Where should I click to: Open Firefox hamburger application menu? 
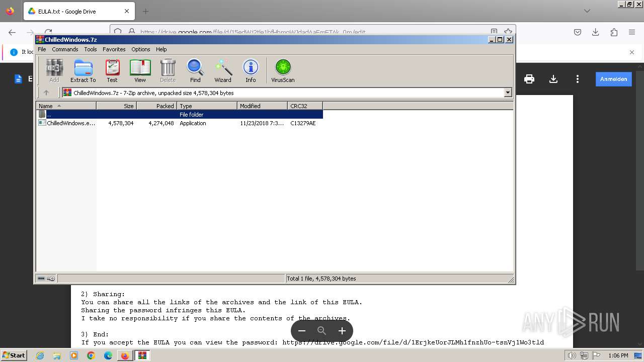[632, 32]
